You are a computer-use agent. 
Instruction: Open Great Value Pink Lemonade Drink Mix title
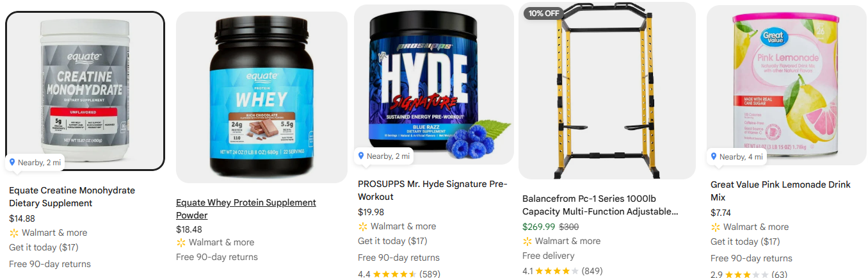[780, 191]
